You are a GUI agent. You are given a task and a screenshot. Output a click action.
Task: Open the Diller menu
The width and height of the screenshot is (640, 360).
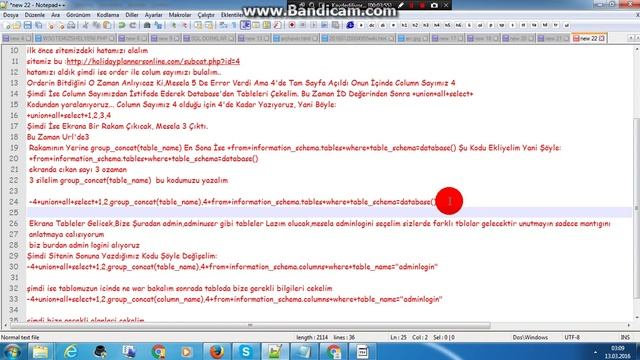(131, 15)
